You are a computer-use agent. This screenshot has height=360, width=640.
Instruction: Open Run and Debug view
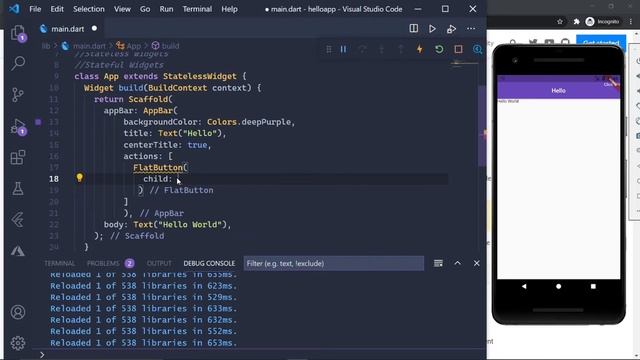pyautogui.click(x=18, y=127)
